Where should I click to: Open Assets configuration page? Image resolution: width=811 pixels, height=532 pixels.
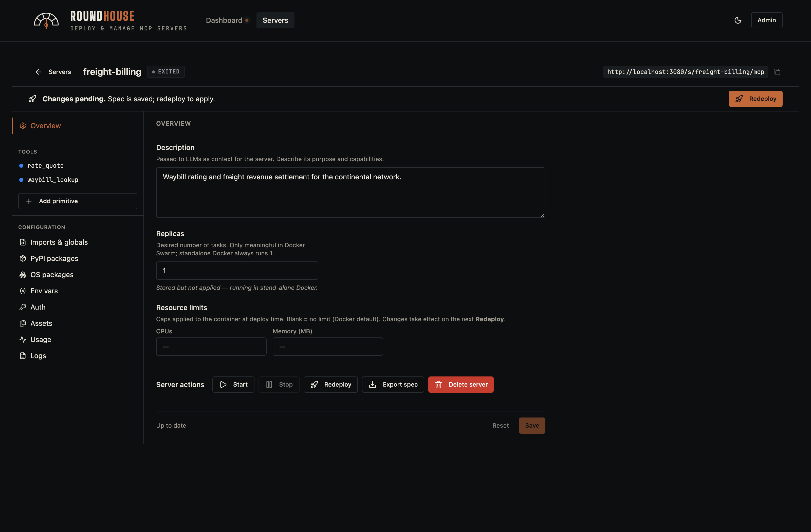pos(78,323)
